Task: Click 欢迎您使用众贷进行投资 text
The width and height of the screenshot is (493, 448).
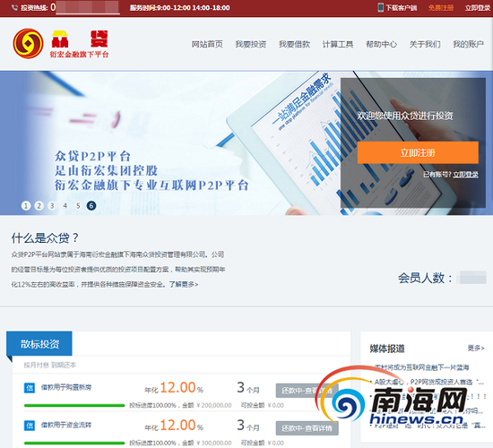Action: click(x=405, y=116)
